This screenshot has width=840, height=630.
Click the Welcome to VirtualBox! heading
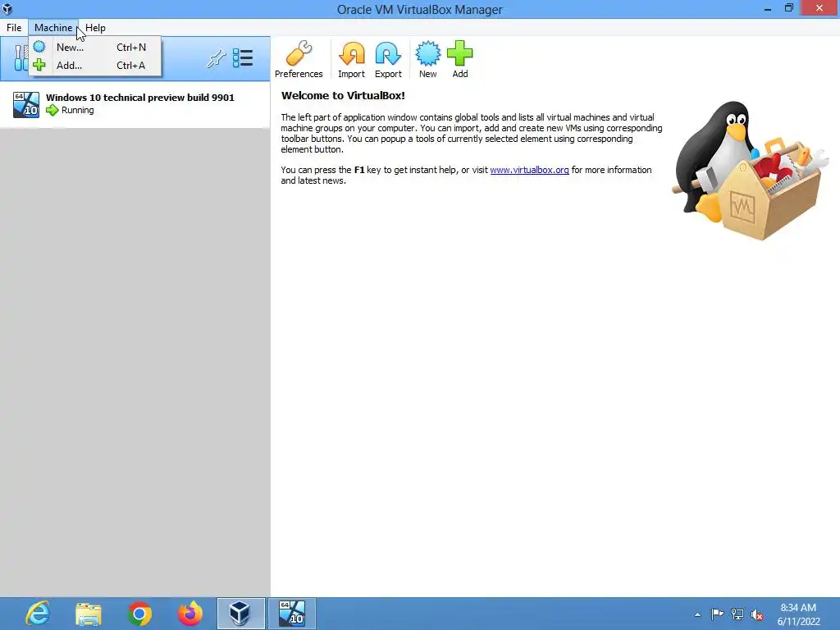coord(343,95)
